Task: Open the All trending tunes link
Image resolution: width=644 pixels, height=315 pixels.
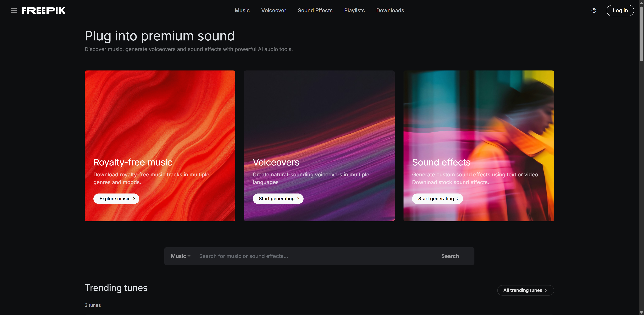Action: click(525, 290)
